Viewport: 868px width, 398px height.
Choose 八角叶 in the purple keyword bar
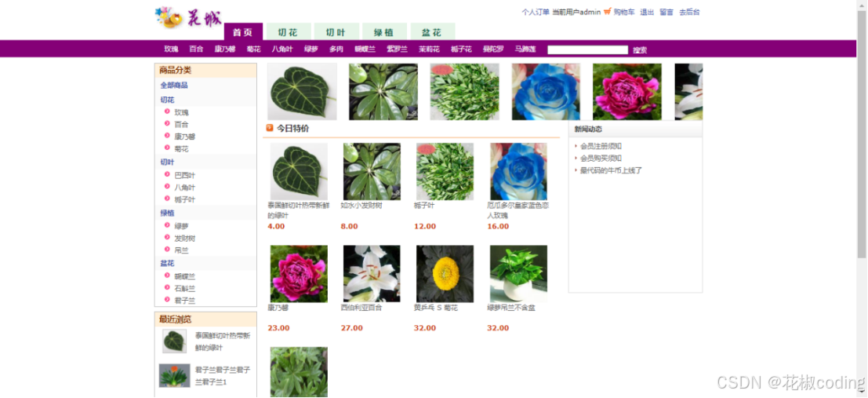click(x=282, y=49)
